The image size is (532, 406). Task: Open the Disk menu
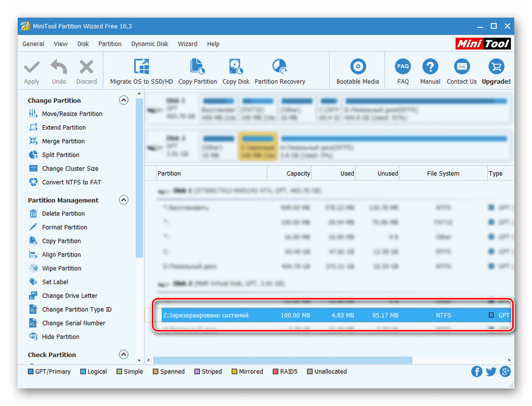pyautogui.click(x=83, y=44)
